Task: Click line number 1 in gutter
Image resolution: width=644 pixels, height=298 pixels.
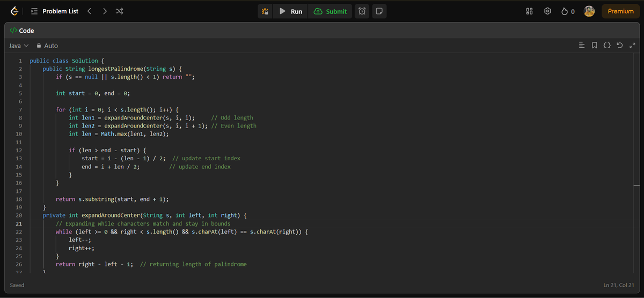Action: pyautogui.click(x=20, y=61)
